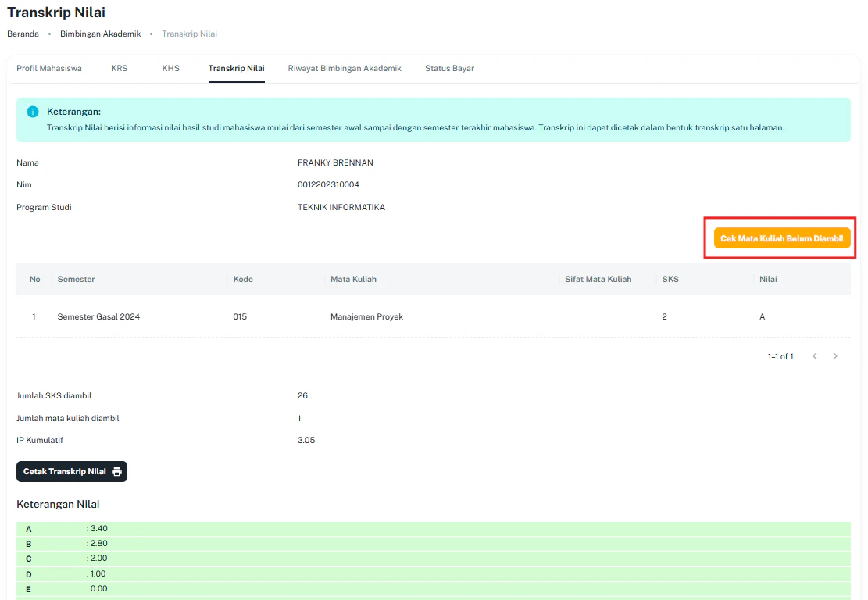Open Riwayat Bimbingan Akademik tab

click(345, 68)
